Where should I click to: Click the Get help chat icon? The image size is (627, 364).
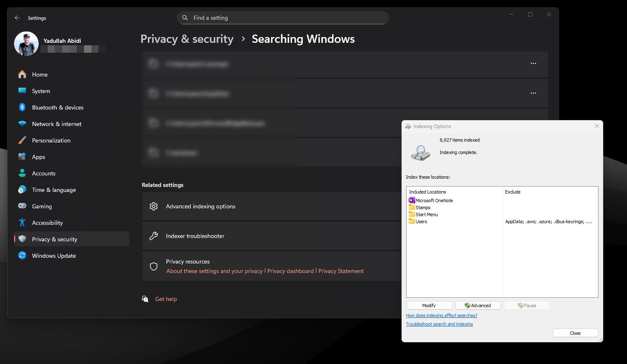(x=145, y=299)
